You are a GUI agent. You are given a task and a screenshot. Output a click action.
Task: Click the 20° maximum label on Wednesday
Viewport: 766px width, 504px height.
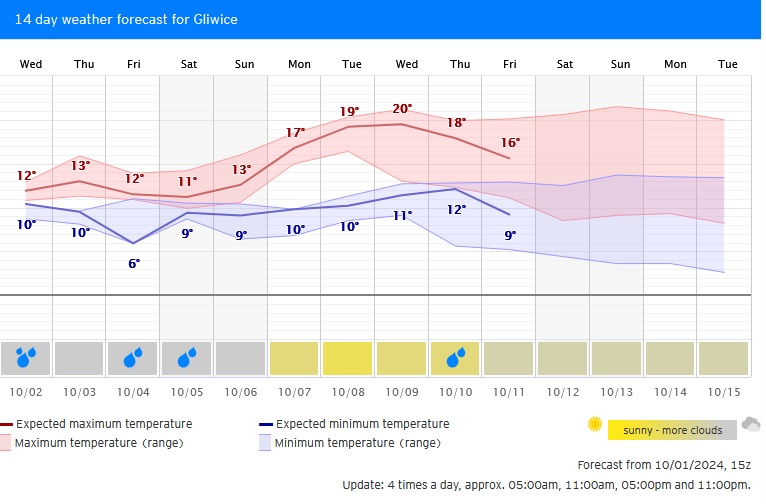click(403, 108)
